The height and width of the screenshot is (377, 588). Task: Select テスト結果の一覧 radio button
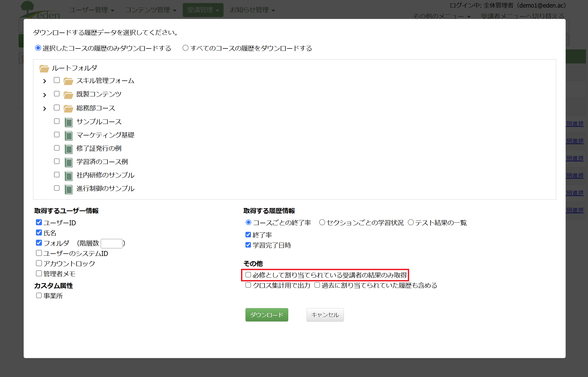411,222
